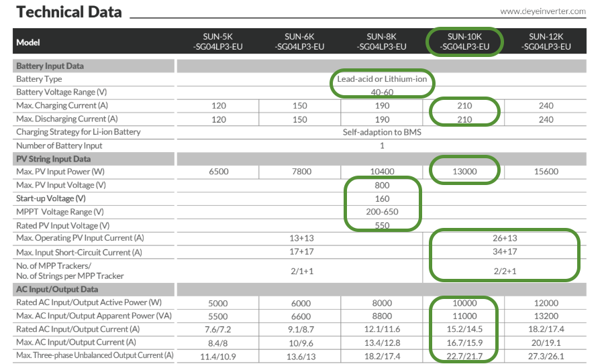Click the AC Input/Output Data section header
Screen dimensions: 602x364
pos(56,290)
